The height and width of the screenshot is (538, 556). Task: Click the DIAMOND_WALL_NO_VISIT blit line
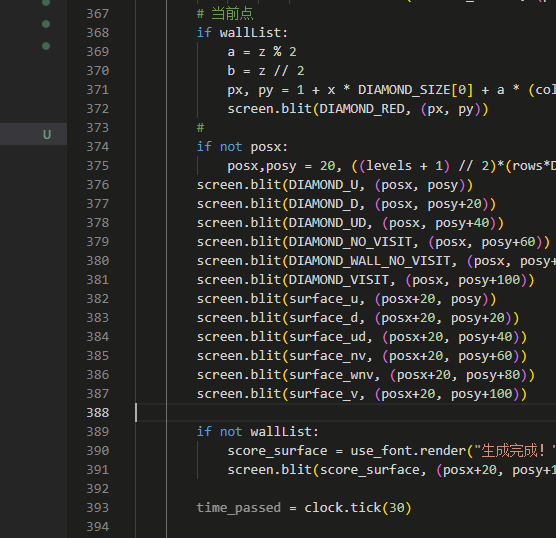point(376,261)
